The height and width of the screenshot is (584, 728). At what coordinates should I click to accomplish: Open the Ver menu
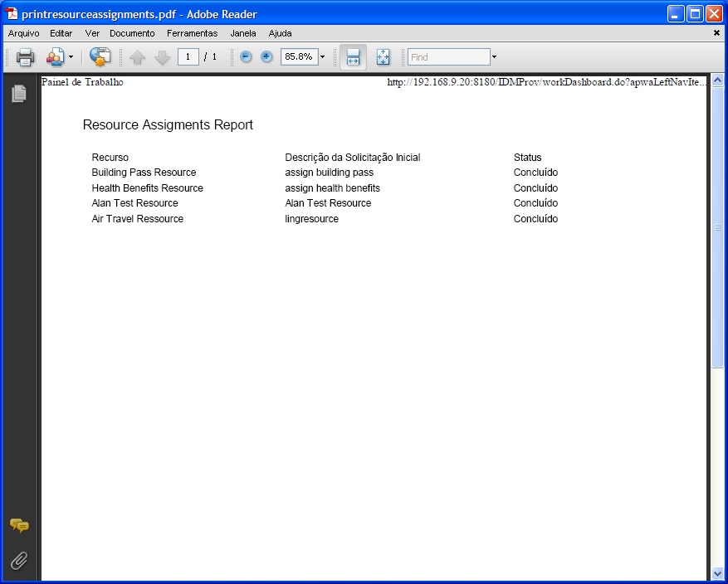point(92,33)
